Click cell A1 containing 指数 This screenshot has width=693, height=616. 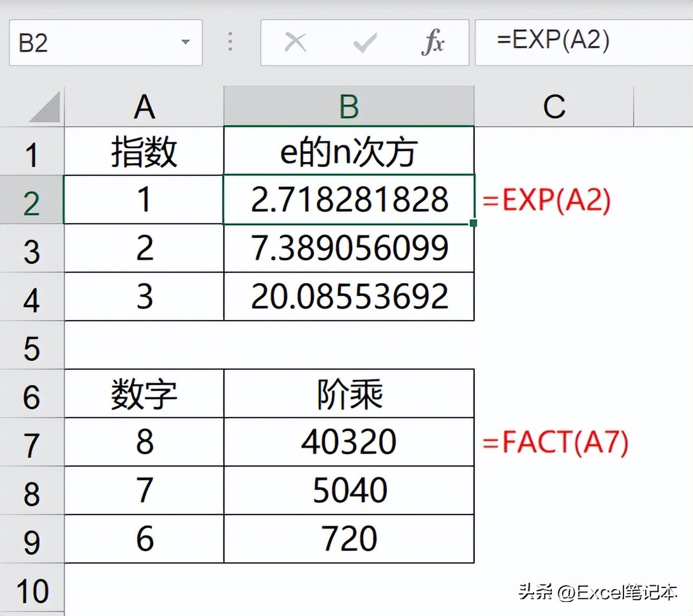144,151
